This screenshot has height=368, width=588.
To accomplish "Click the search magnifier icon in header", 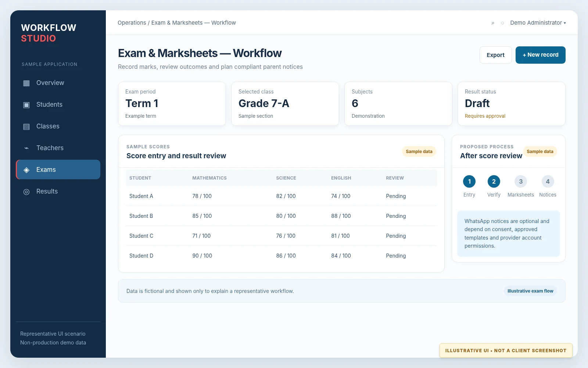I will click(493, 23).
